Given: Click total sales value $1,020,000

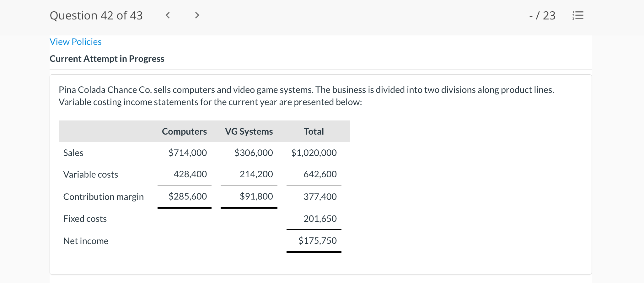Looking at the screenshot, I should 314,153.
